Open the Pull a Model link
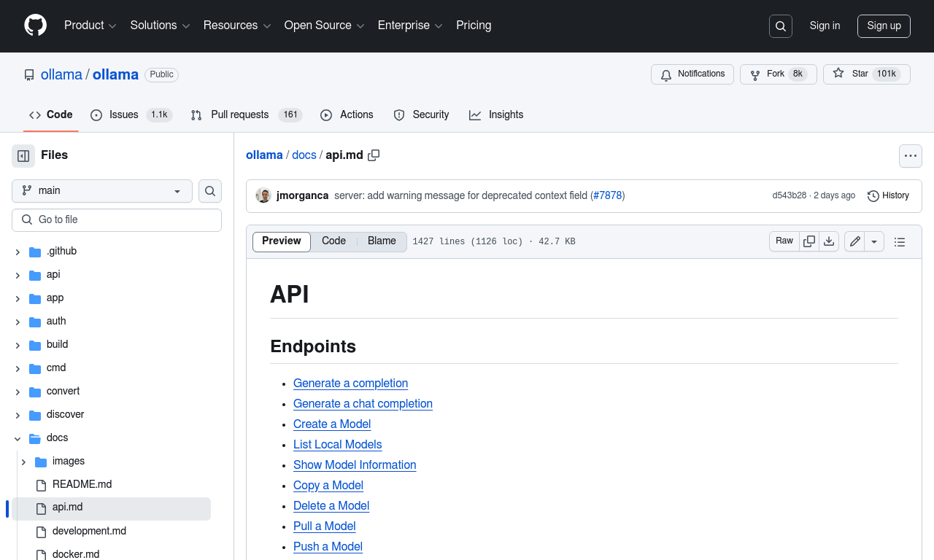Image resolution: width=934 pixels, height=560 pixels. tap(325, 526)
